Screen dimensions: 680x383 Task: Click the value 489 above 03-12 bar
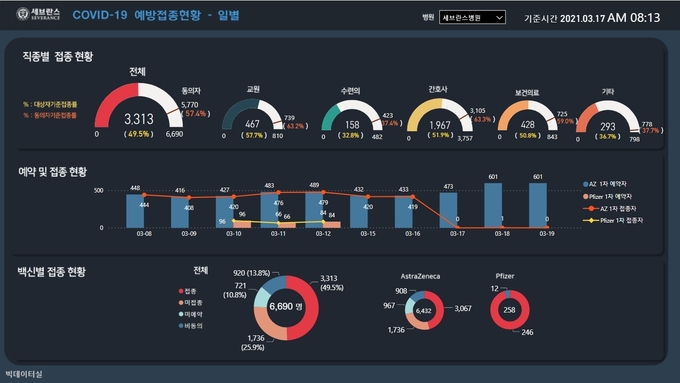(x=314, y=185)
